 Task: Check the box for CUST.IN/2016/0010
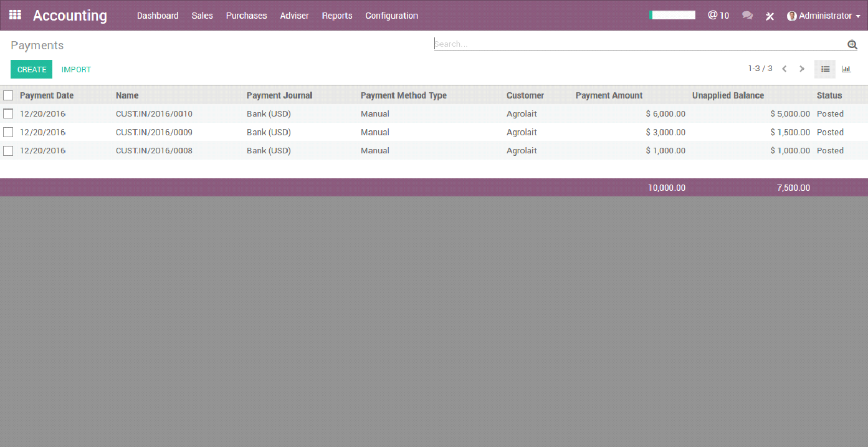point(8,113)
